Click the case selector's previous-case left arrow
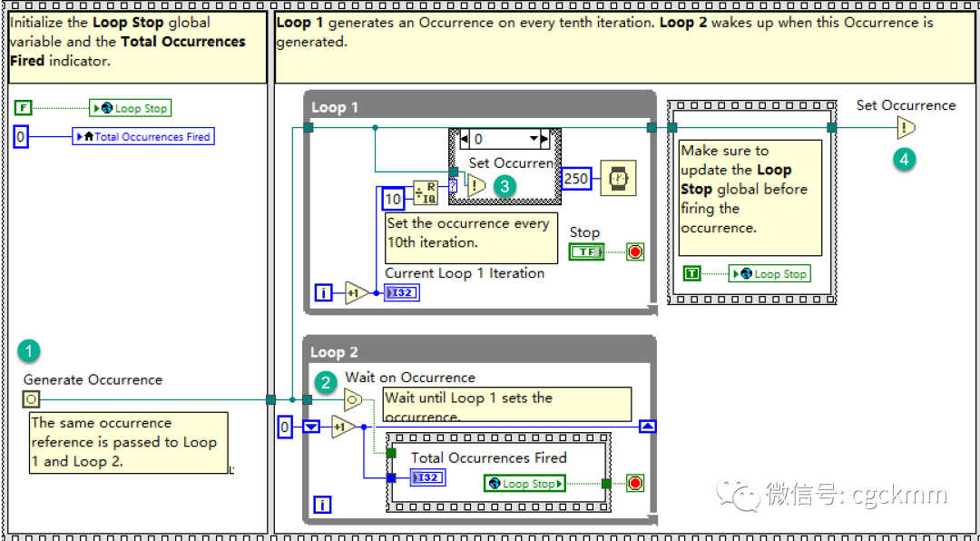 [464, 139]
